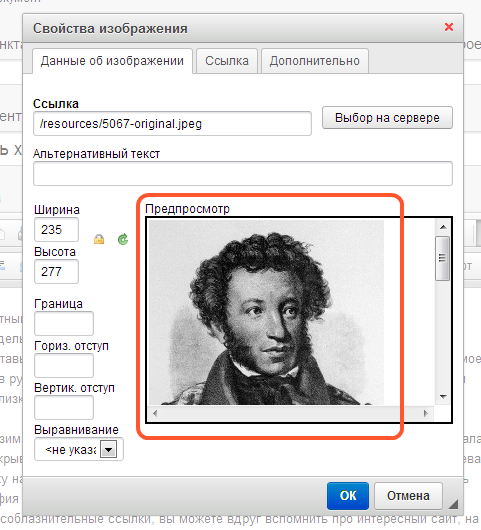Click the dialog resize grip corner
Viewport: 481px width, 530px height.
453,504
